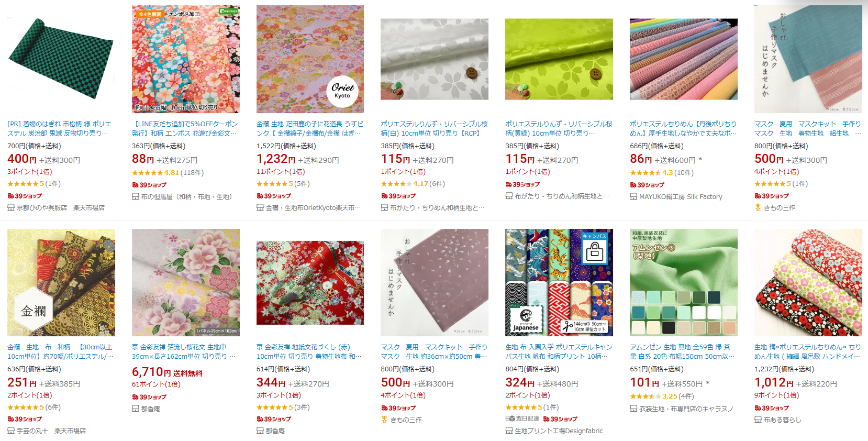The width and height of the screenshot is (868, 441).
Task: Click the Oriet Kyoto kinran fabric thumbnail
Action: (310, 59)
